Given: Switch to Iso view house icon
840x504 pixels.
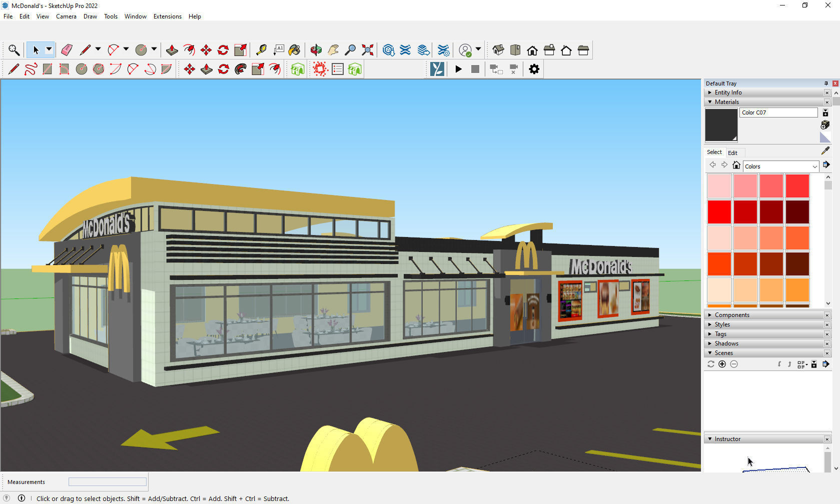Looking at the screenshot, I should (x=498, y=50).
